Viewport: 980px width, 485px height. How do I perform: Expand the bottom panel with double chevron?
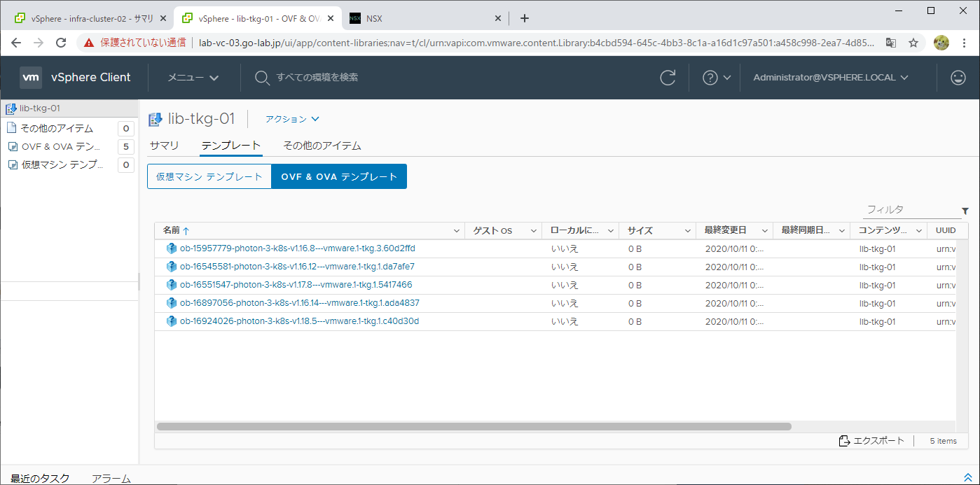point(968,477)
